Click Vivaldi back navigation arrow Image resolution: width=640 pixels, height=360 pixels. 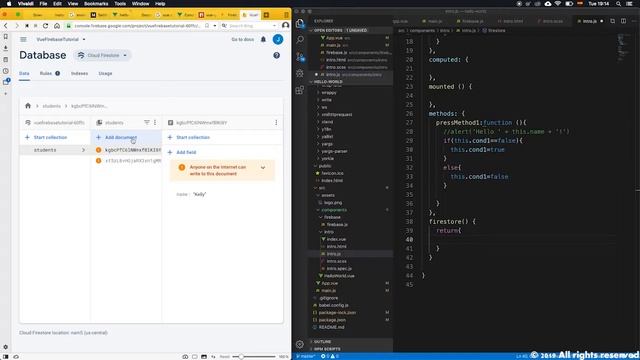click(6, 26)
